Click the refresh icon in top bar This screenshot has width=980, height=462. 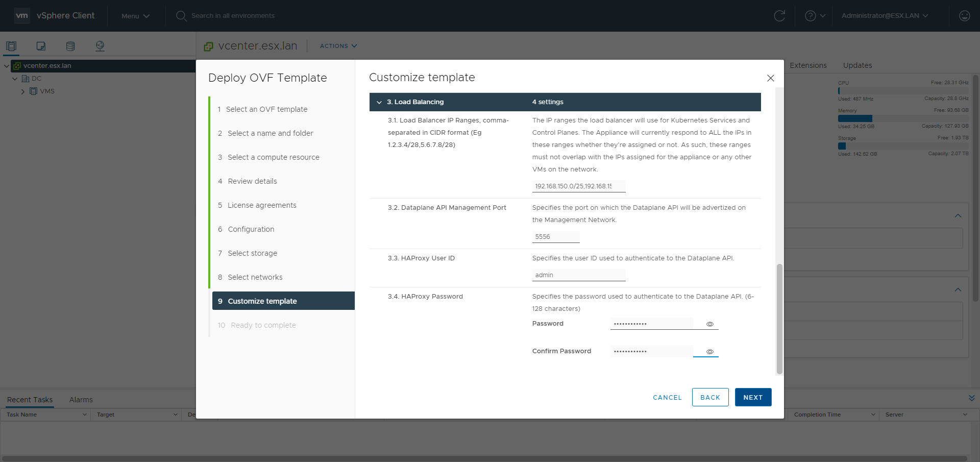779,16
